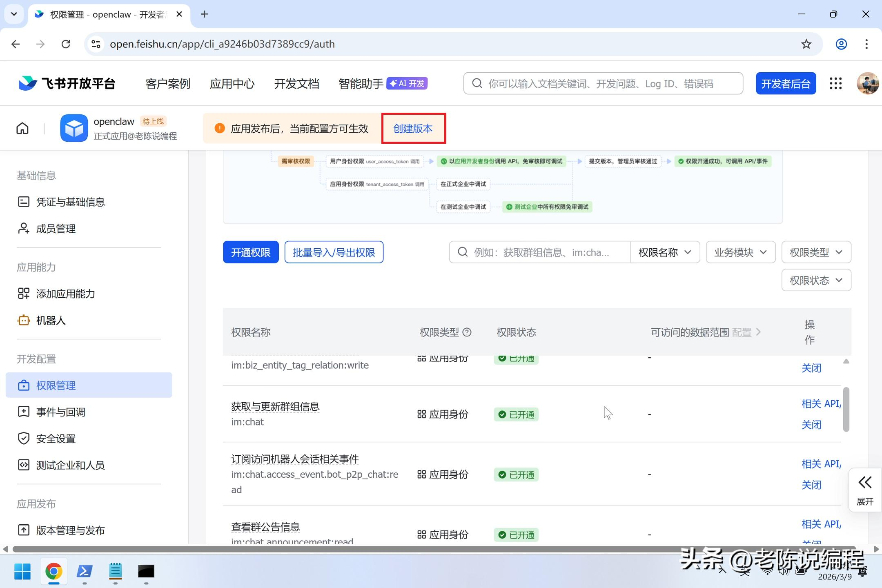Click 批量导入/导出权限 button

pos(334,252)
